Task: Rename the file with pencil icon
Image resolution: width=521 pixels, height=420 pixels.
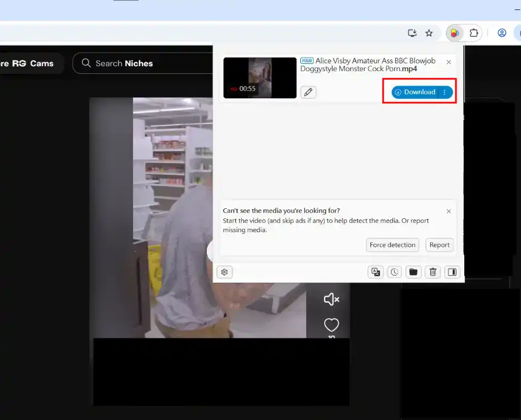Action: click(308, 92)
